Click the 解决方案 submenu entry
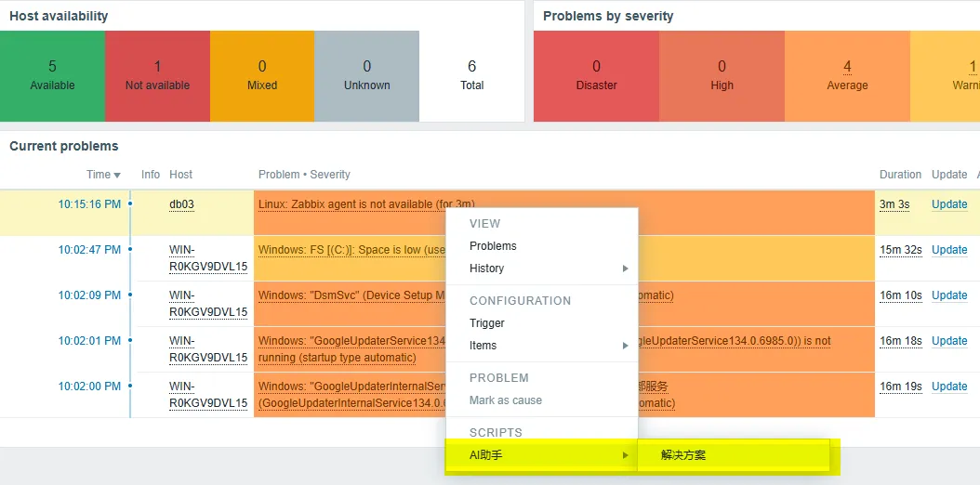 (683, 455)
